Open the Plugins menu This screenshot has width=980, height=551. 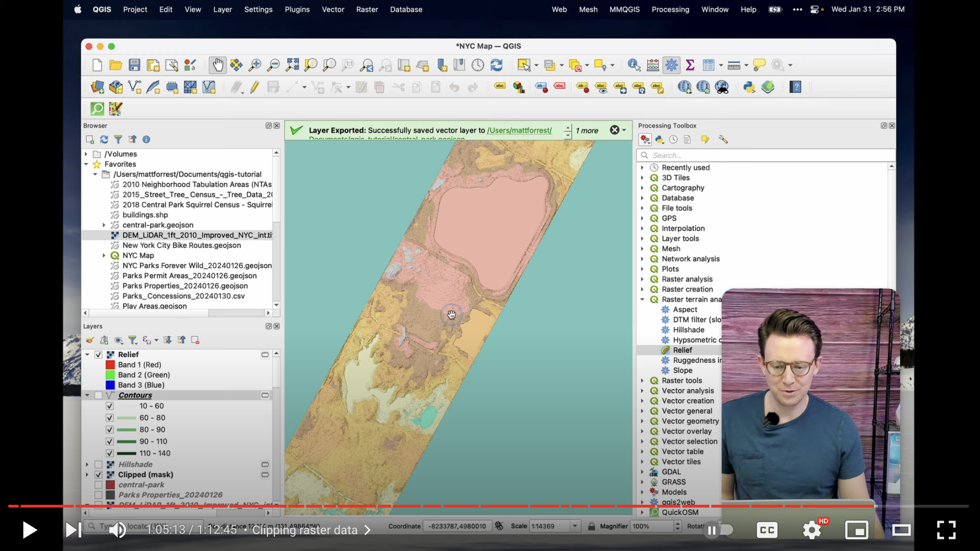click(297, 9)
